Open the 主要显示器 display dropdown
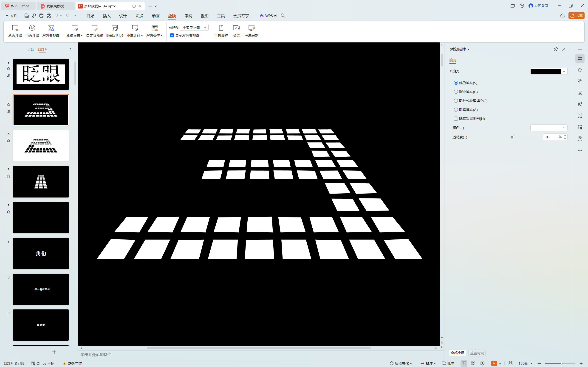Viewport: 588px width, 367px height. [x=194, y=28]
